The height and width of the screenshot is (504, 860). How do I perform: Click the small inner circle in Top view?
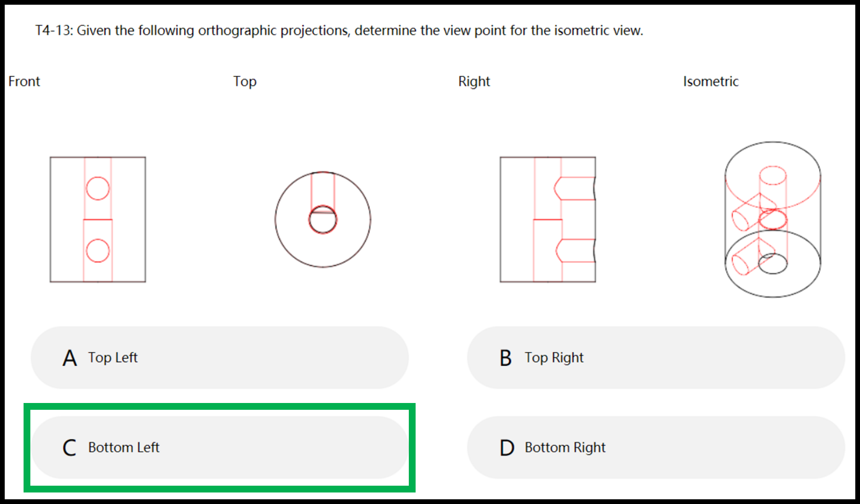coord(323,219)
